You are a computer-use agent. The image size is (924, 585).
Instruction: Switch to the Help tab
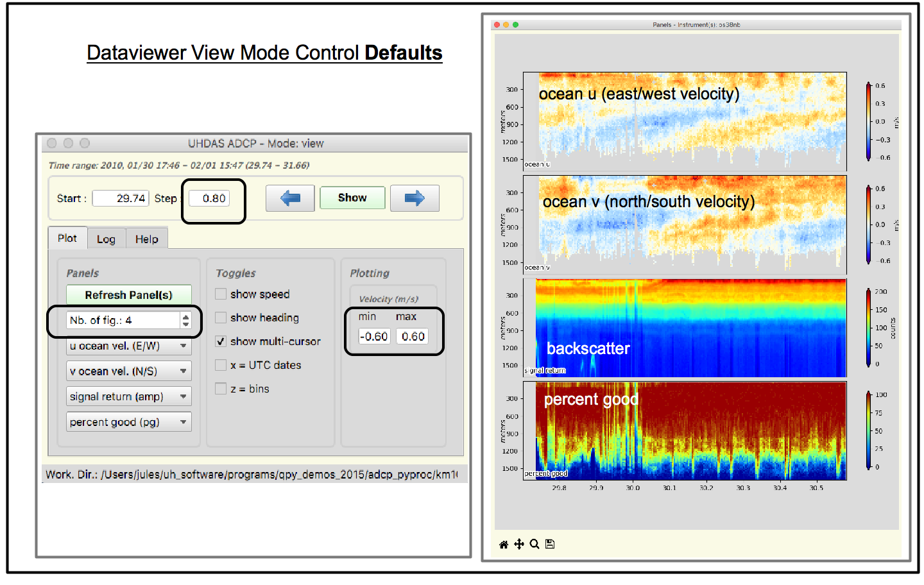(x=146, y=239)
